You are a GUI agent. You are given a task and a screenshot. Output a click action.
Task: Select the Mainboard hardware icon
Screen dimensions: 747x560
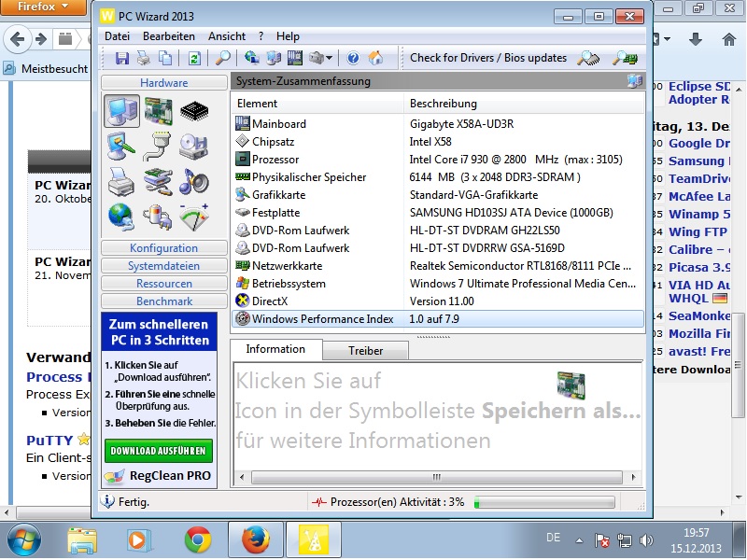pyautogui.click(x=159, y=110)
